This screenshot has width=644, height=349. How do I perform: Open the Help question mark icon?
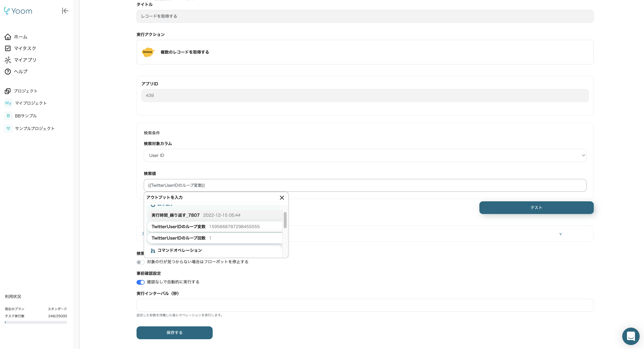click(x=8, y=71)
